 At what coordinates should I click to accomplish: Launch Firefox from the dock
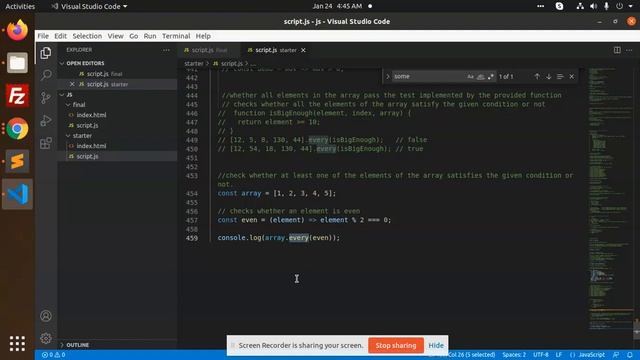pos(17,30)
